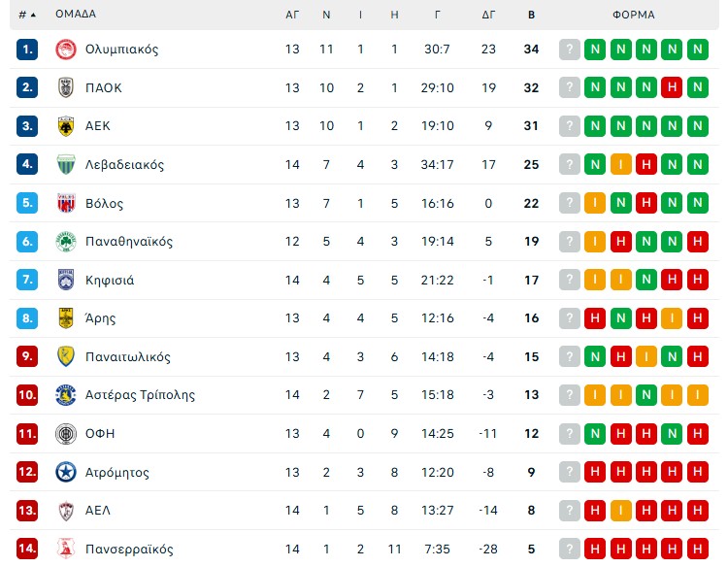This screenshot has height=567, width=728.
Task: Click the red position 14 badge
Action: (x=27, y=550)
